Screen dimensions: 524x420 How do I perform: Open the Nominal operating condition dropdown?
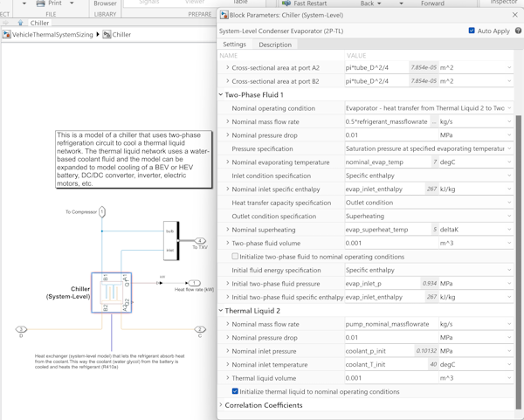click(x=429, y=108)
